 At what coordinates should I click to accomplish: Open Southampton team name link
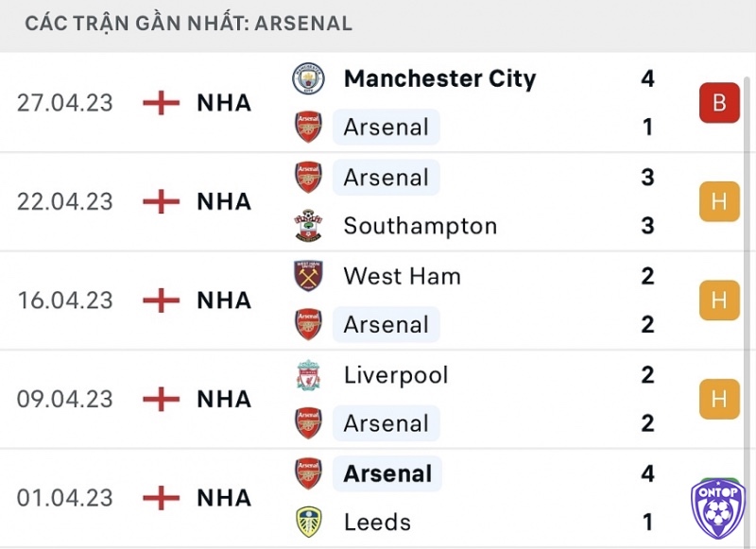pyautogui.click(x=420, y=226)
